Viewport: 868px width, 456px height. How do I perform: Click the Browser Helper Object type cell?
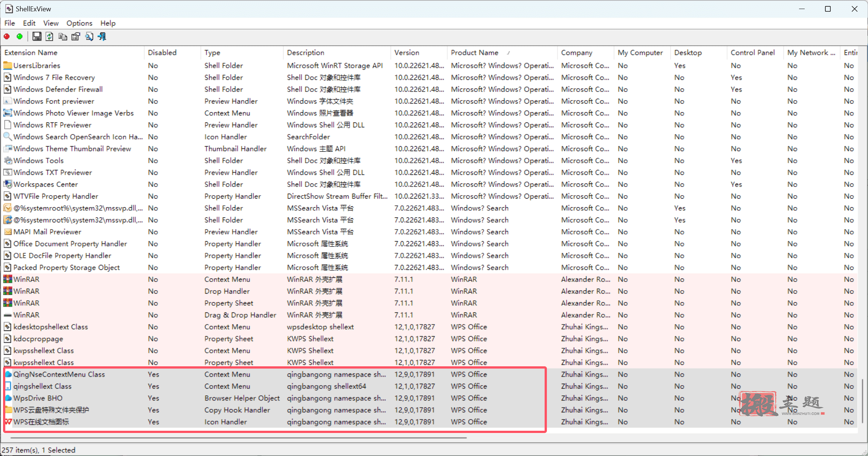click(x=242, y=398)
